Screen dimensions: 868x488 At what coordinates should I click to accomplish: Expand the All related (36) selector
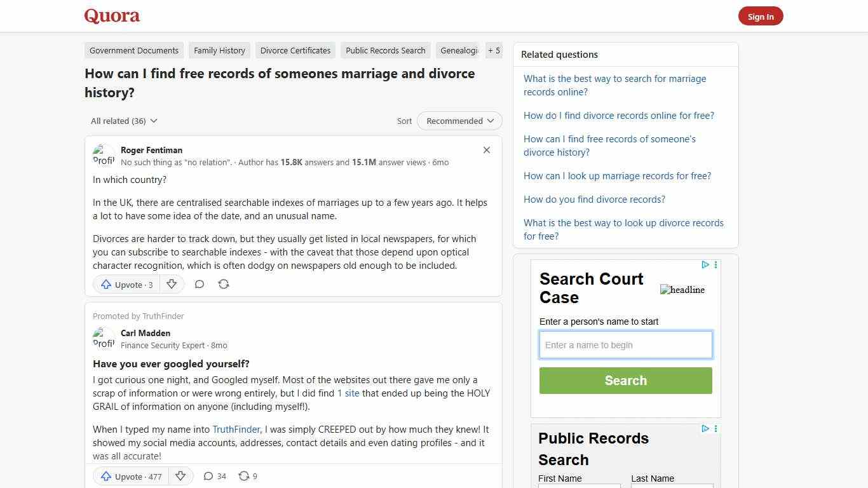click(123, 121)
